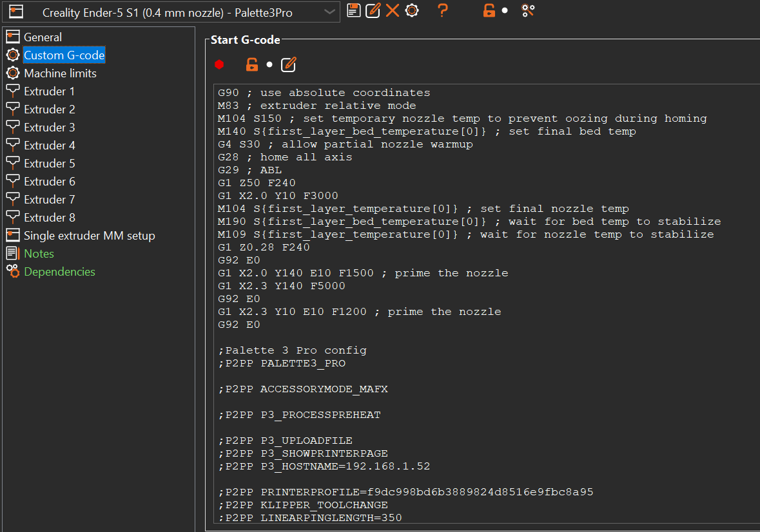Click the save preset floppy disk icon
This screenshot has height=532, width=760.
pyautogui.click(x=353, y=10)
